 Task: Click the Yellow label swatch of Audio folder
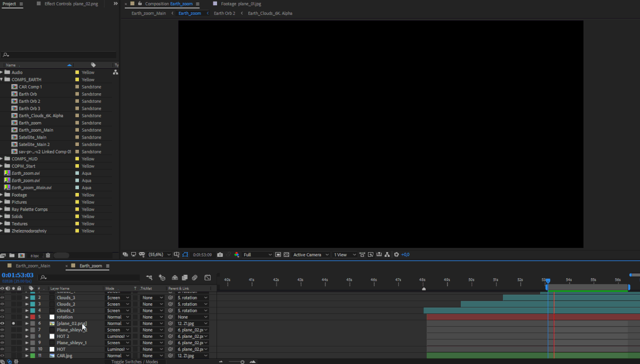tap(77, 72)
